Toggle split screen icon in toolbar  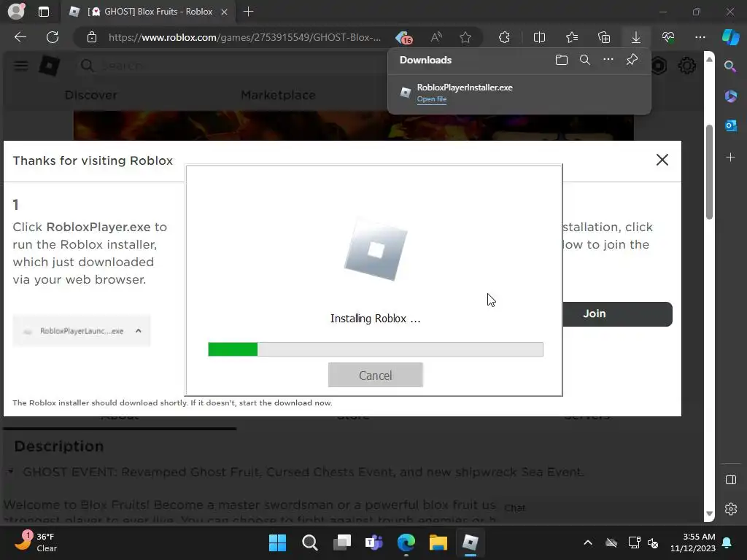coord(539,37)
